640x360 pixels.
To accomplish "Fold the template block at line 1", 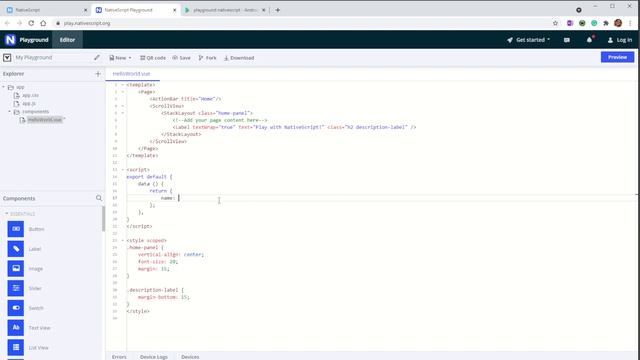I will point(122,85).
